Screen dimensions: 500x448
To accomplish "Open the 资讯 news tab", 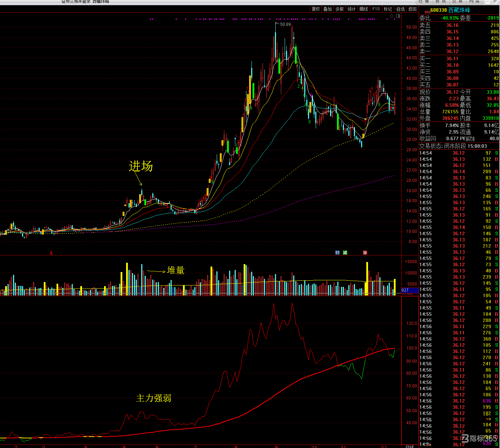I will point(441,1).
